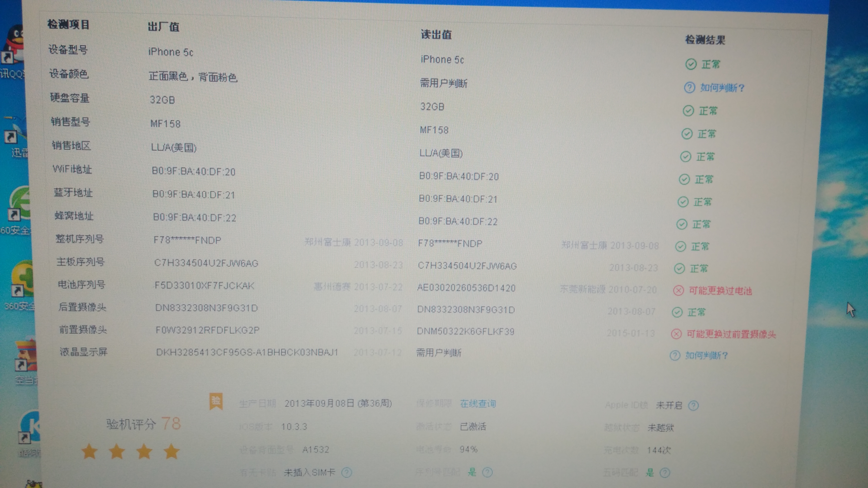Click the question icon beside 未开启
The width and height of the screenshot is (868, 488).
pos(693,406)
